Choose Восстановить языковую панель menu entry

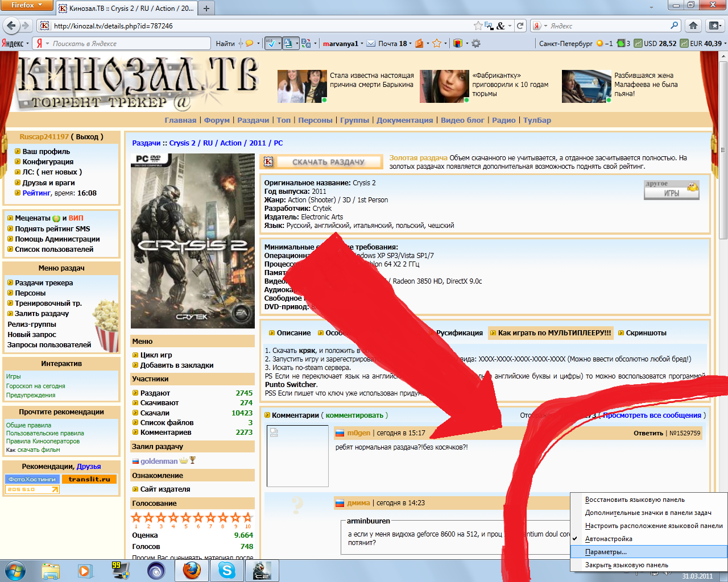tap(648, 500)
